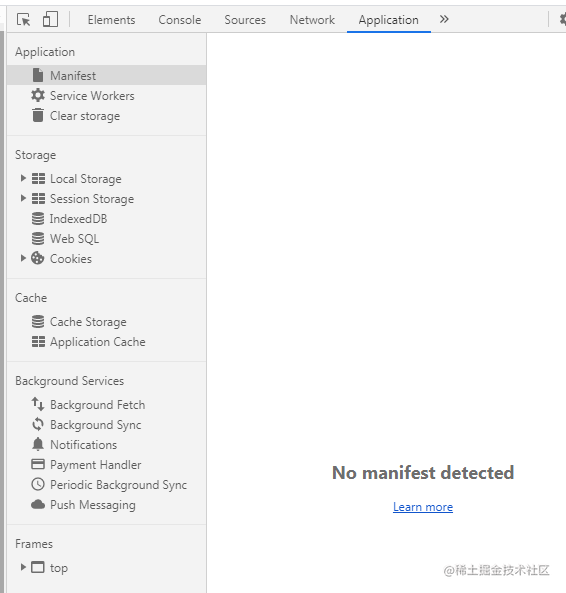
Task: Open the Learn more link
Action: pos(423,507)
